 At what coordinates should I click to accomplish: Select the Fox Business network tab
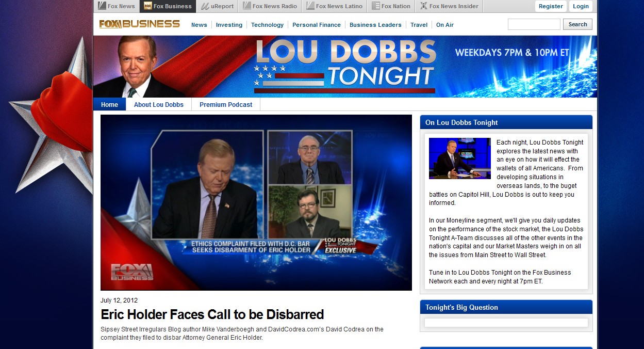[x=168, y=6]
